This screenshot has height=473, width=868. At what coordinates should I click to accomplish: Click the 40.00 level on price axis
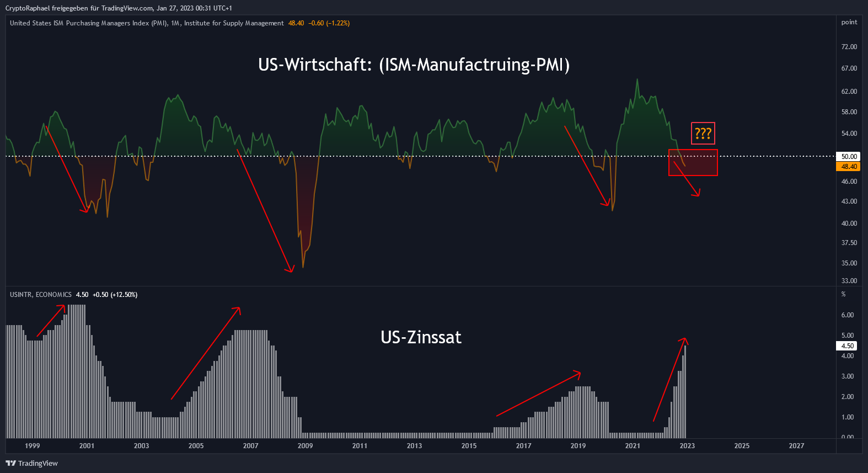coord(849,224)
